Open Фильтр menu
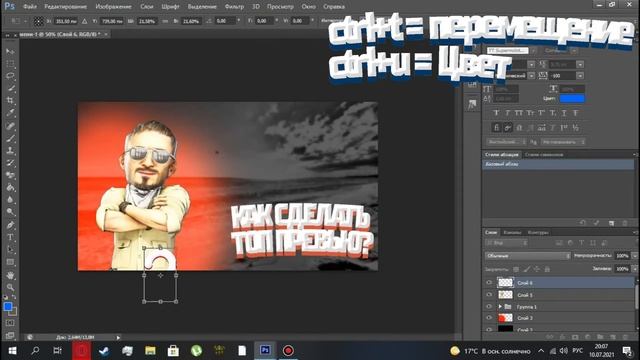The image size is (640, 360). tap(234, 7)
